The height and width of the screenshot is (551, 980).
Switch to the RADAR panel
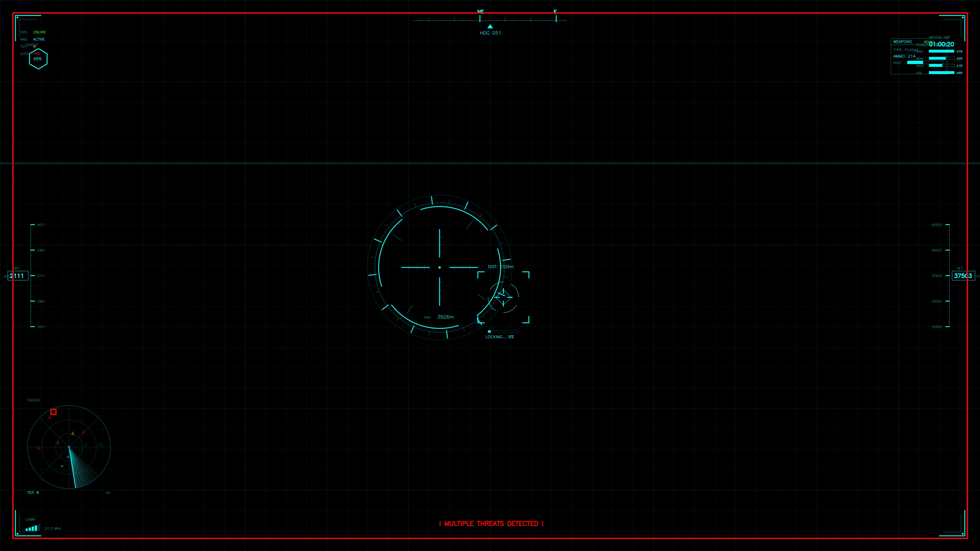34,400
